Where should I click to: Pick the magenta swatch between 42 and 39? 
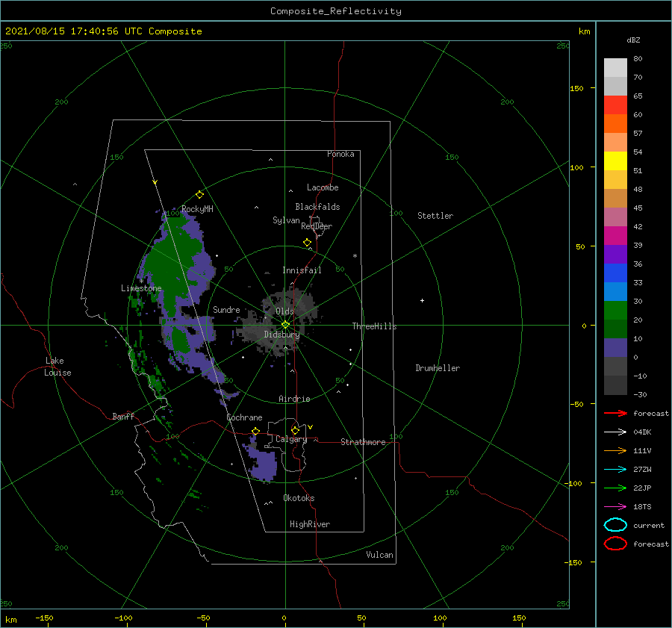[x=615, y=235]
